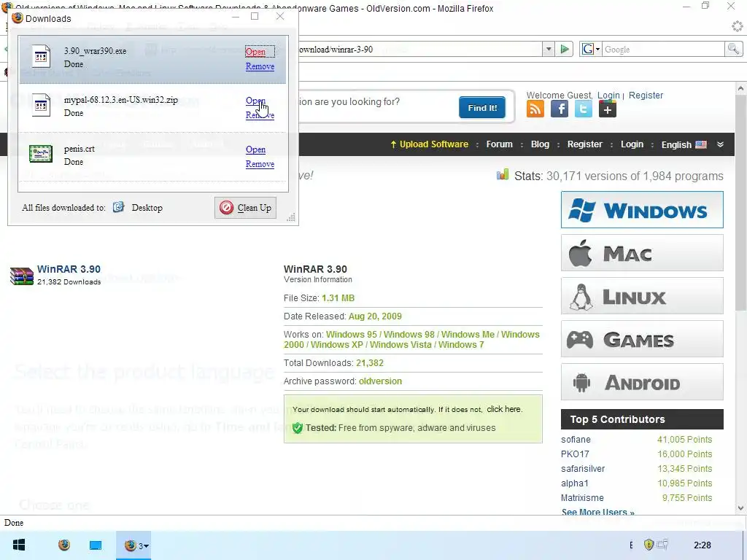Screen dimensions: 747x560
Task: Click the mypal zip file icon
Action: click(41, 105)
